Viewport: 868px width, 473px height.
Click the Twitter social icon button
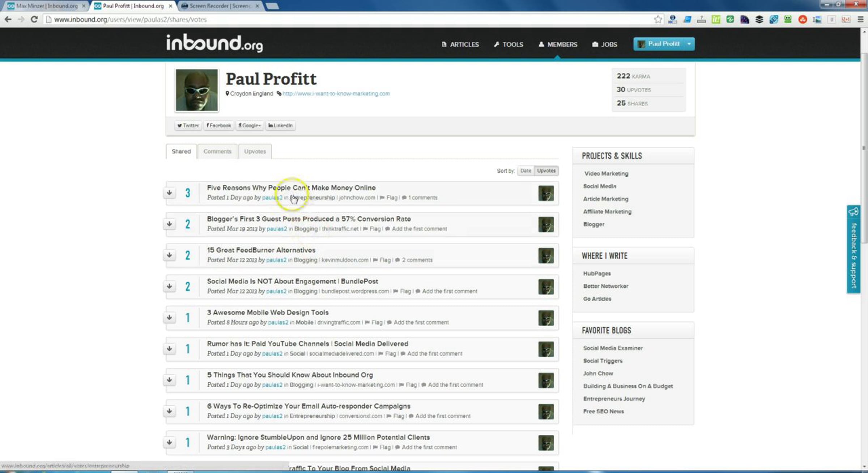(188, 125)
